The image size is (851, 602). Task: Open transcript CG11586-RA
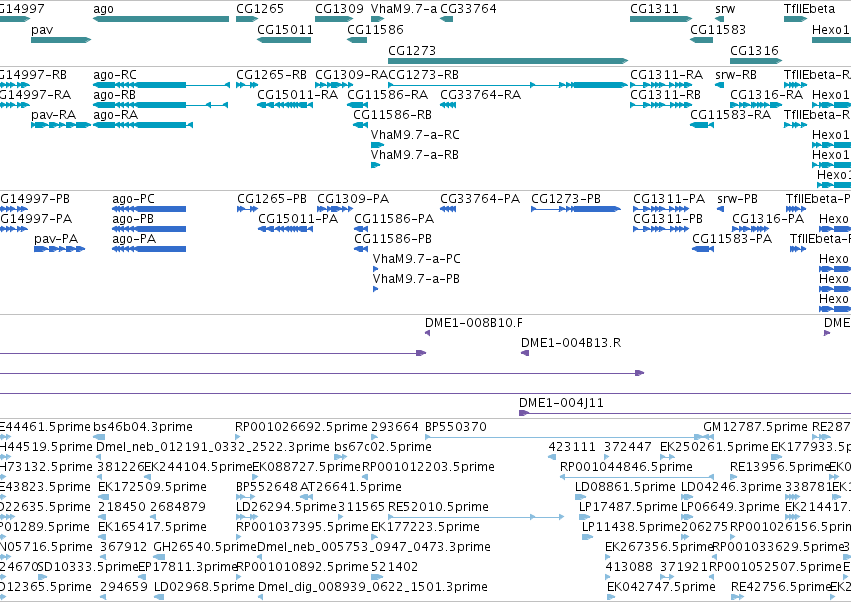pos(388,95)
